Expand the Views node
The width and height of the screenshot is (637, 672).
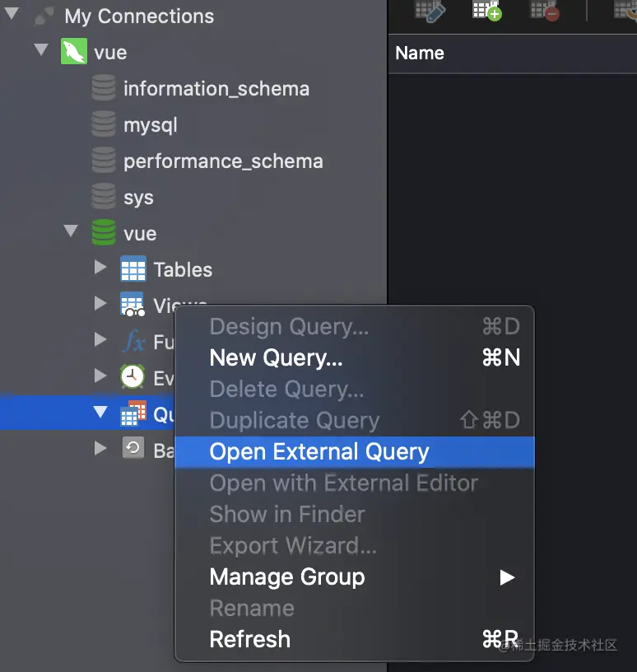(x=100, y=303)
